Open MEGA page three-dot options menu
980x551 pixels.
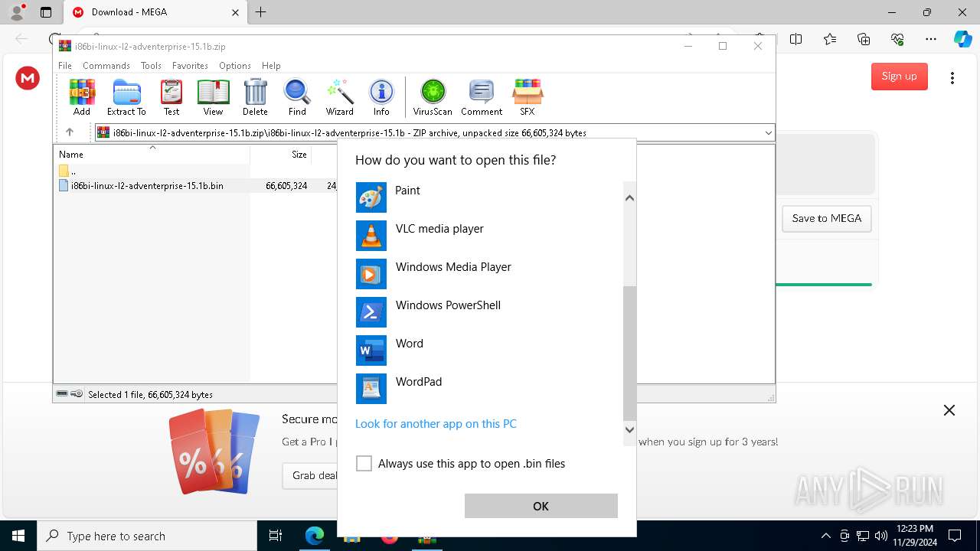coord(952,77)
